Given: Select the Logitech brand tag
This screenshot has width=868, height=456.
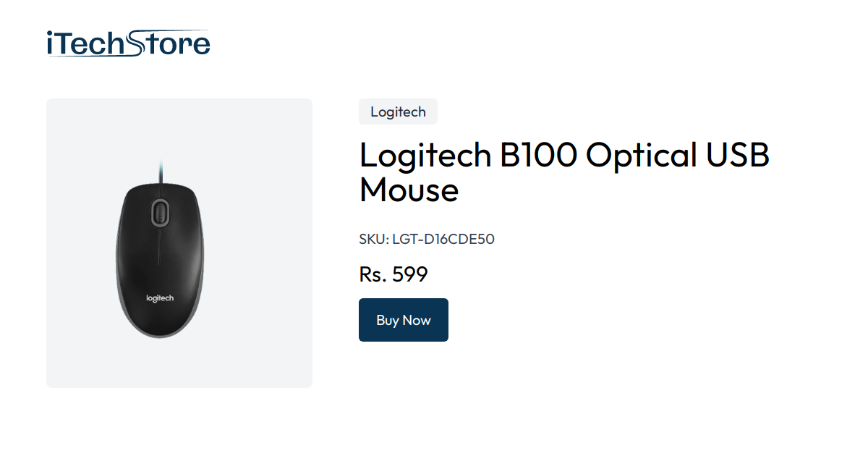Looking at the screenshot, I should click(x=398, y=111).
